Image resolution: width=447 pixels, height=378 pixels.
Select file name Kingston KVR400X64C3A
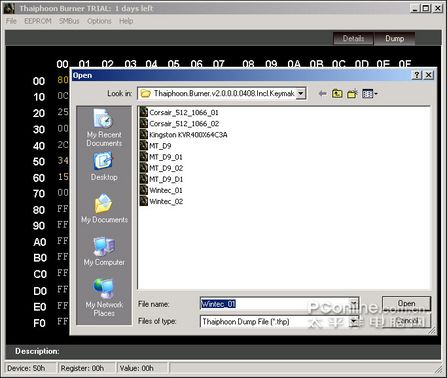pyautogui.click(x=188, y=135)
